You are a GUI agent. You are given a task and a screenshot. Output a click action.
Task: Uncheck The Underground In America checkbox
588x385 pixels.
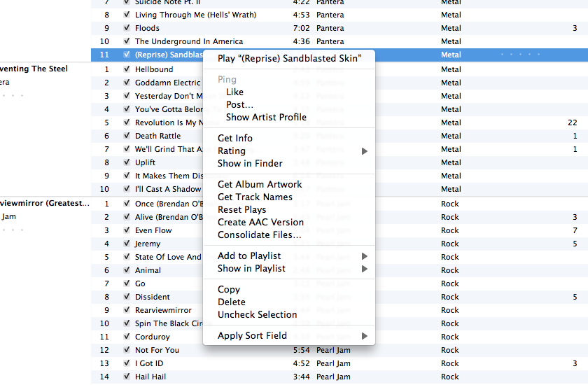click(127, 41)
